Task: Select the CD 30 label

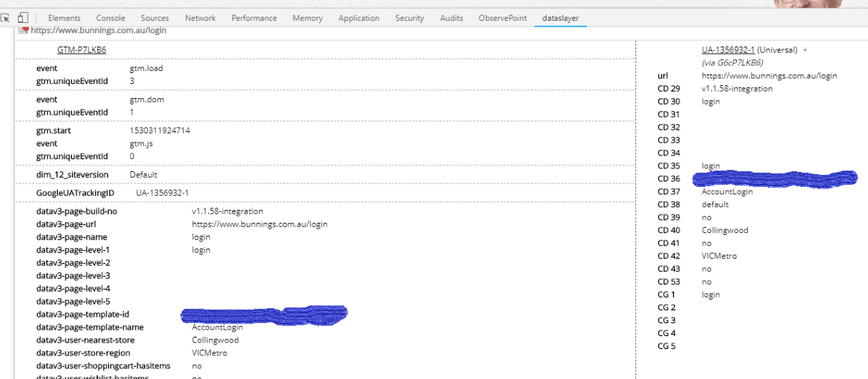Action: coord(669,102)
